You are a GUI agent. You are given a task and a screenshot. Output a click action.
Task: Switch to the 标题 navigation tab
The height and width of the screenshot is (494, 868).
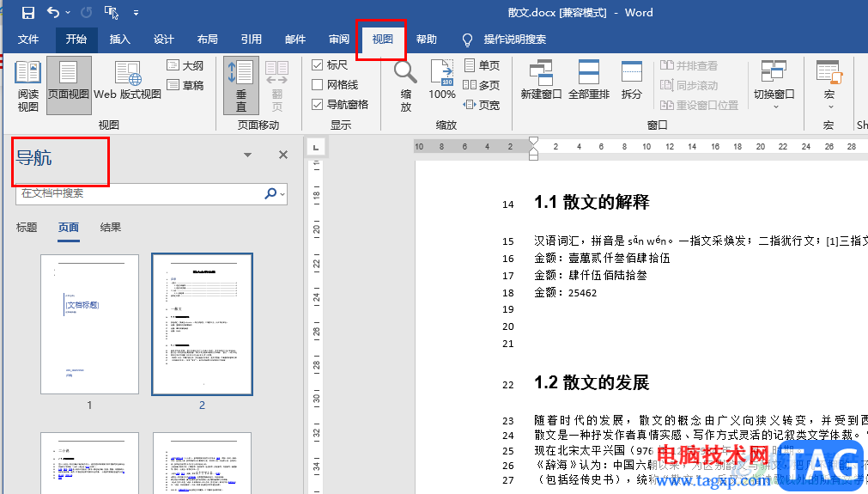click(27, 228)
